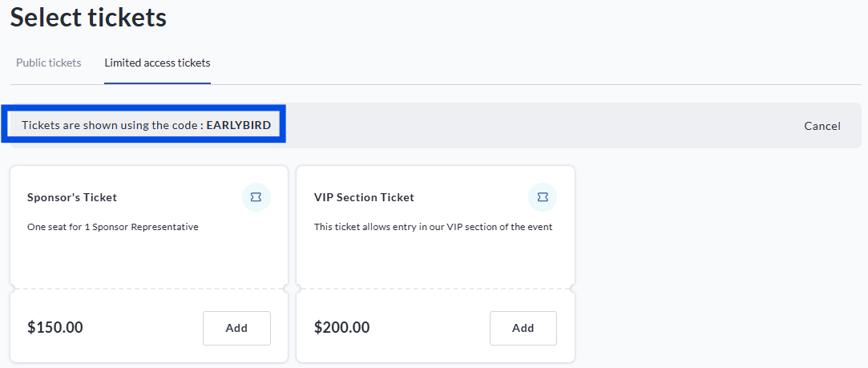868x368 pixels.
Task: Add the $150.00 Sponsor's Ticket
Action: (236, 328)
